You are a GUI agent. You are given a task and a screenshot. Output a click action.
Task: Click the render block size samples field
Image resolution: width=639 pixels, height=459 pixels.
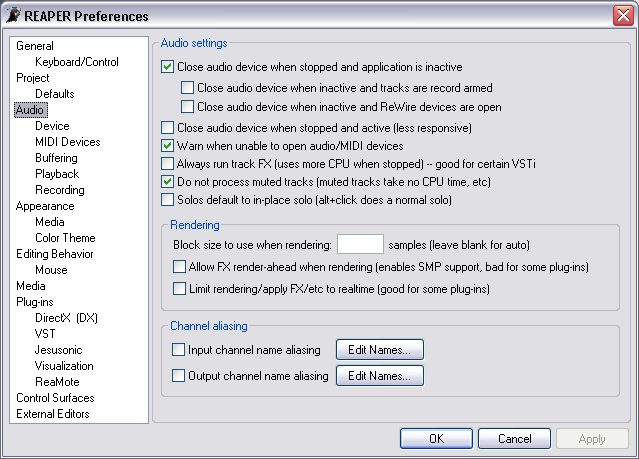click(x=360, y=244)
